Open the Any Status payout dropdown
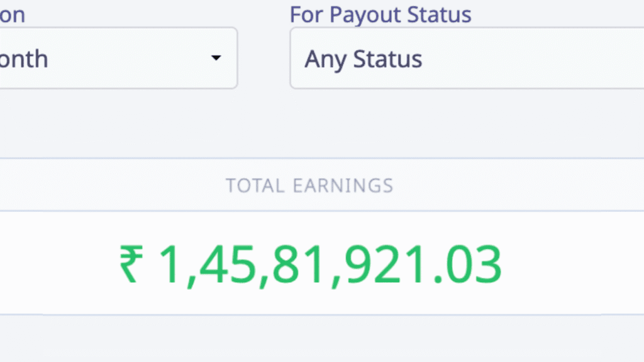This screenshot has height=362, width=644. (x=465, y=58)
